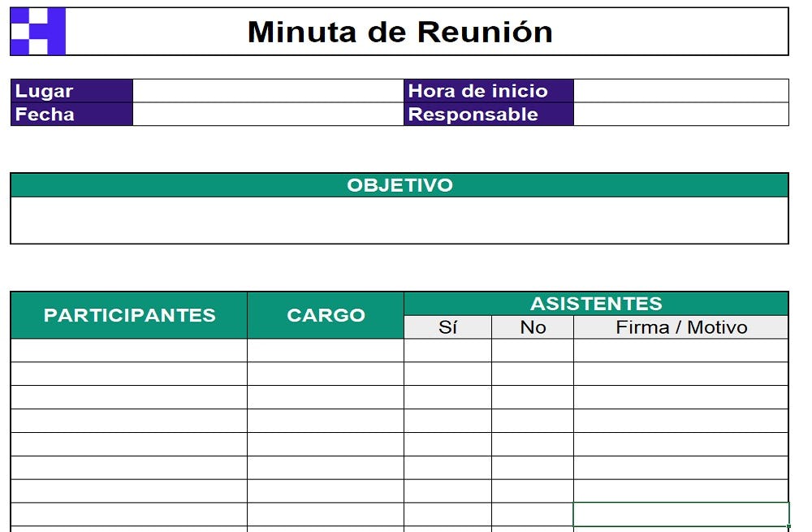Select the empty field next to Lugar
This screenshot has height=532, width=812.
pos(268,91)
